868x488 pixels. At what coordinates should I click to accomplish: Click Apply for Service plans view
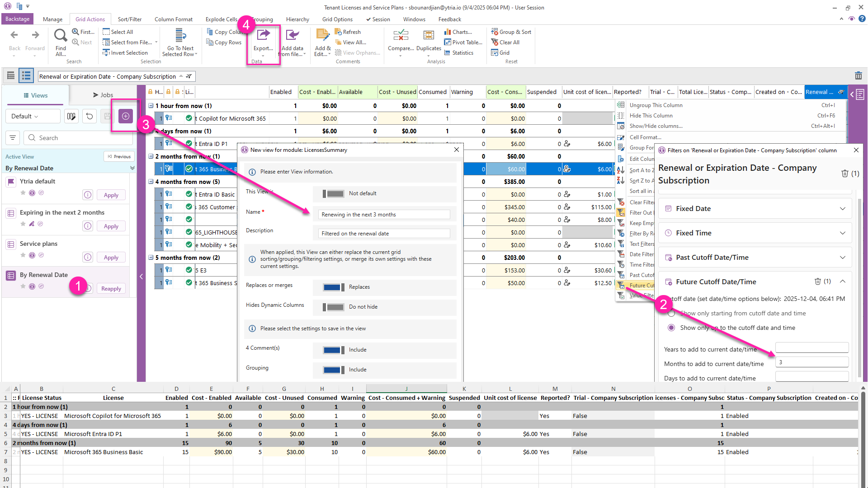[111, 258]
